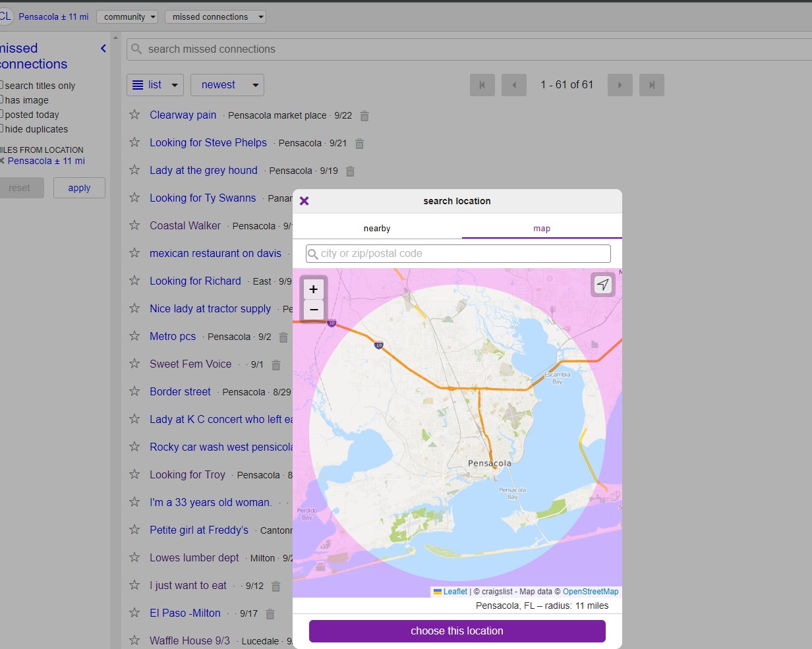Star the Lady at the grey hound post

click(134, 170)
